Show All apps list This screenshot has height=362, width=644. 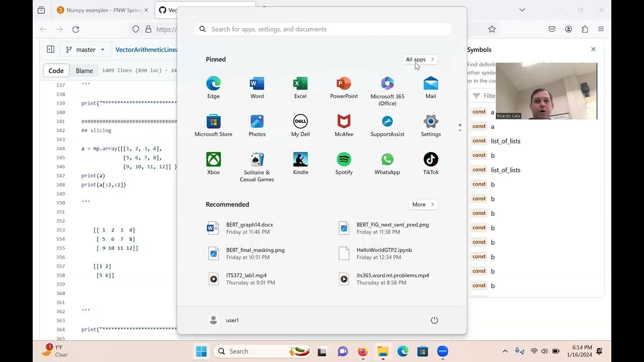(420, 59)
